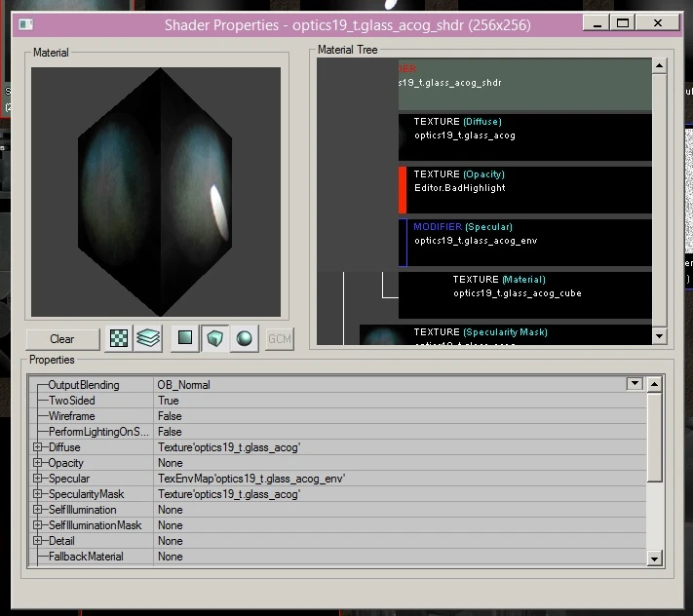Maximize the Shader Properties window
Screen dimensions: 693x616
point(623,22)
